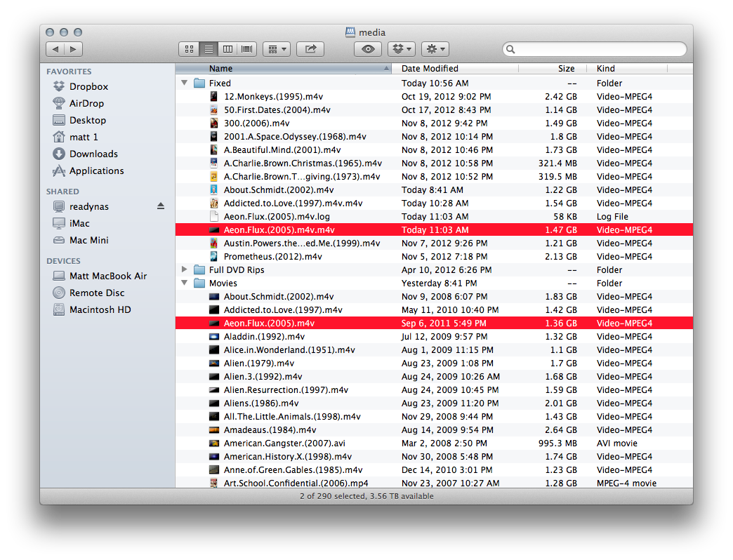Select the Movies folder icon
The height and width of the screenshot is (560, 733).
point(199,283)
